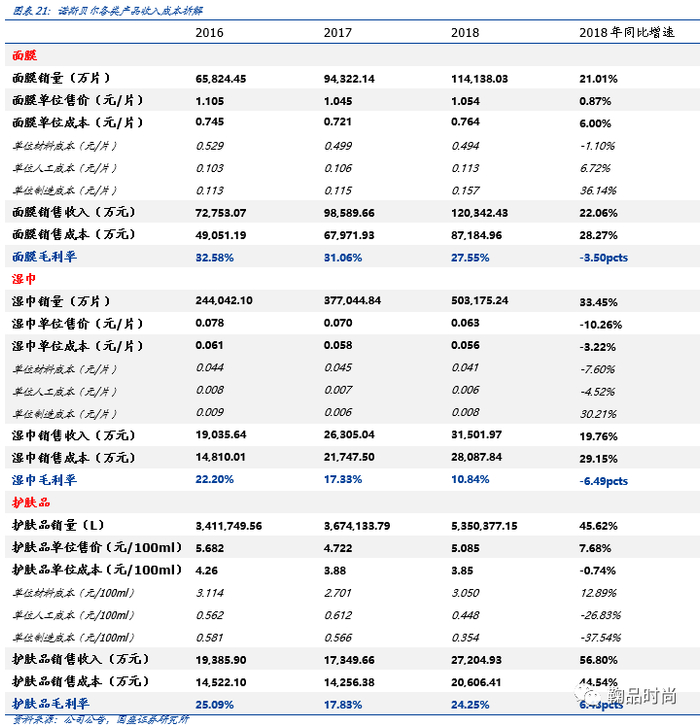Click the blue value 32.58%

click(x=214, y=257)
